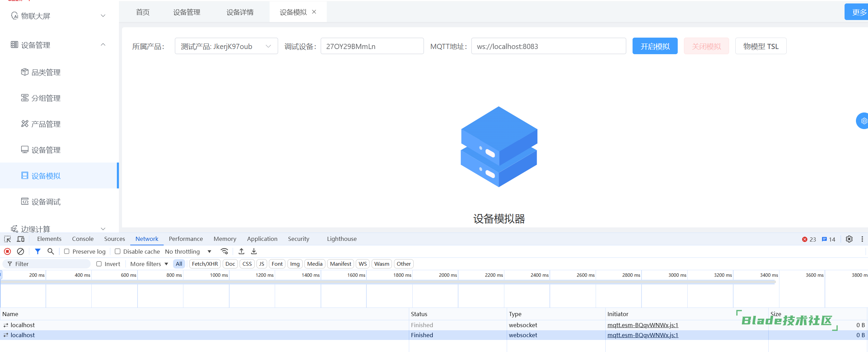
Task: Open the Elements DevTools tab
Action: tap(49, 239)
